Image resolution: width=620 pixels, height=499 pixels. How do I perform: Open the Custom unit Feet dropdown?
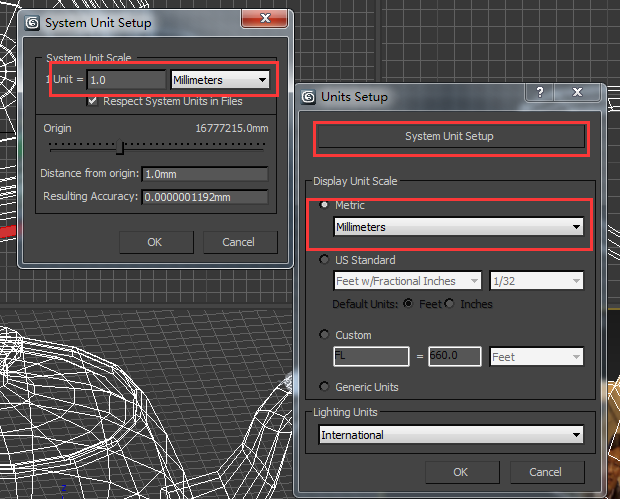click(x=536, y=357)
